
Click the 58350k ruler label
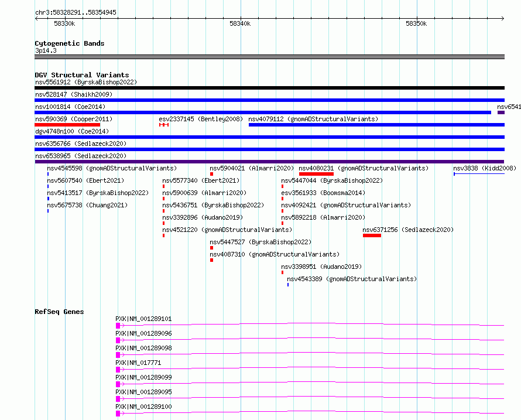click(416, 23)
